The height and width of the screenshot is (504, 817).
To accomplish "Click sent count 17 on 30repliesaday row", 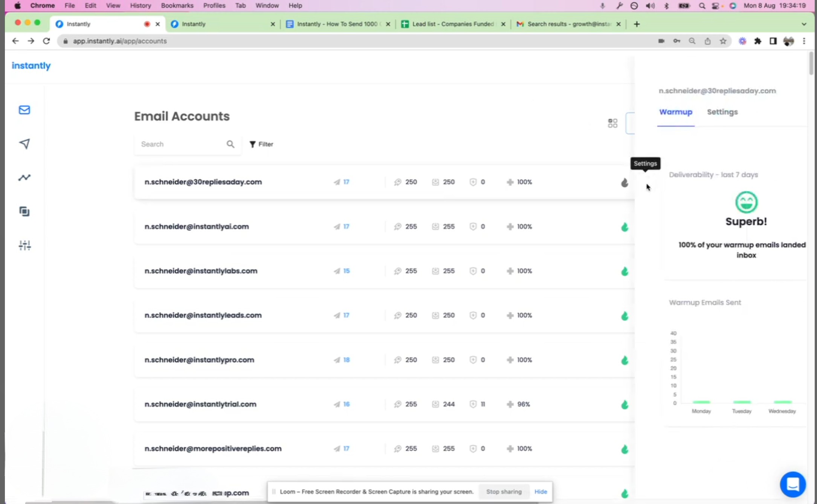I will 346,182.
